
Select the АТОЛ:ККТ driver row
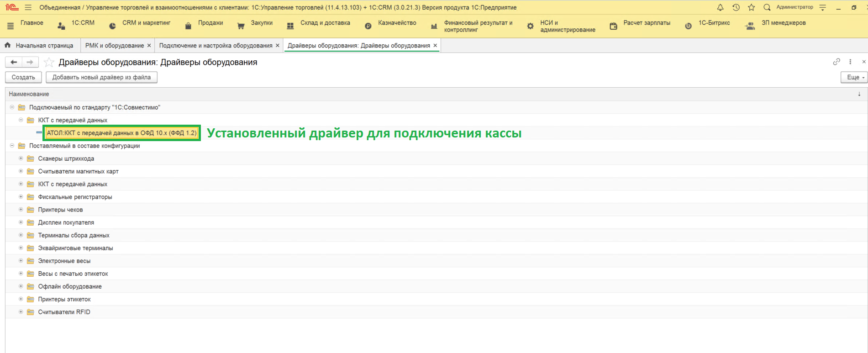click(121, 133)
